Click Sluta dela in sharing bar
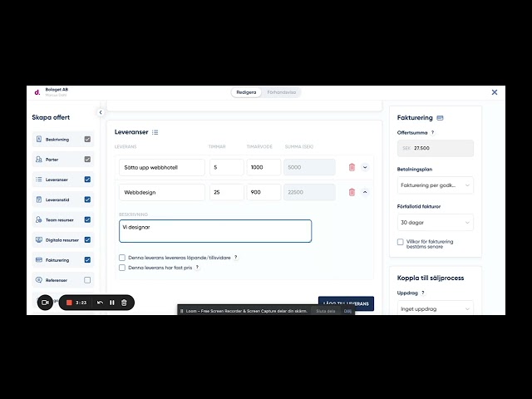 pyautogui.click(x=325, y=311)
